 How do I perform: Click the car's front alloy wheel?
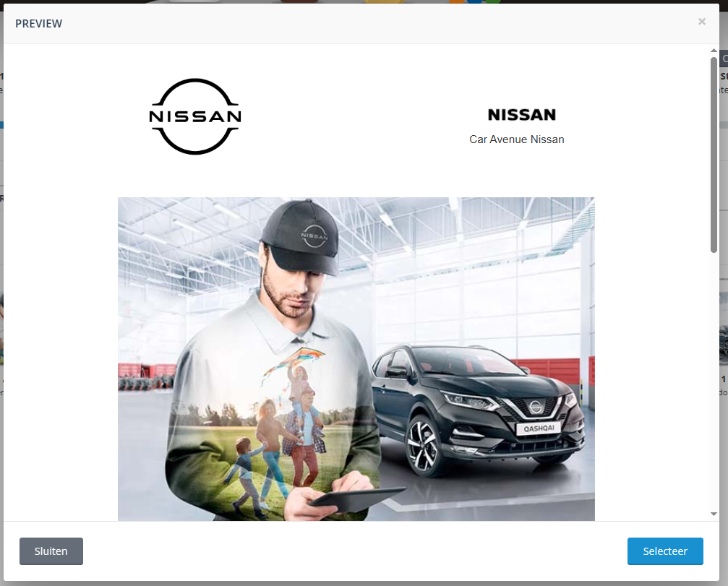tap(424, 446)
